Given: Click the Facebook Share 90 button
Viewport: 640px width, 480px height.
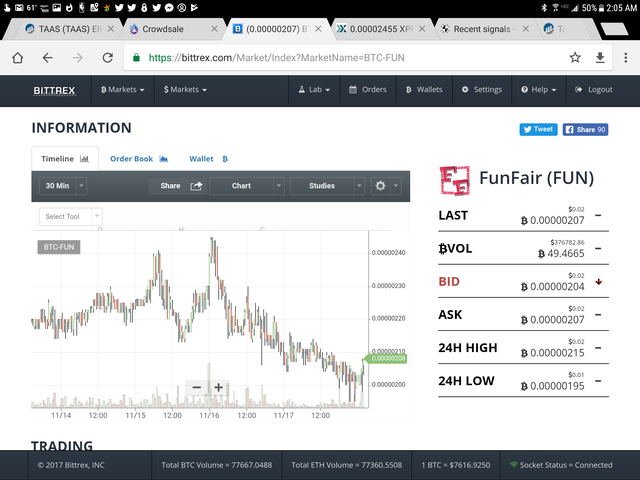Looking at the screenshot, I should [x=585, y=129].
